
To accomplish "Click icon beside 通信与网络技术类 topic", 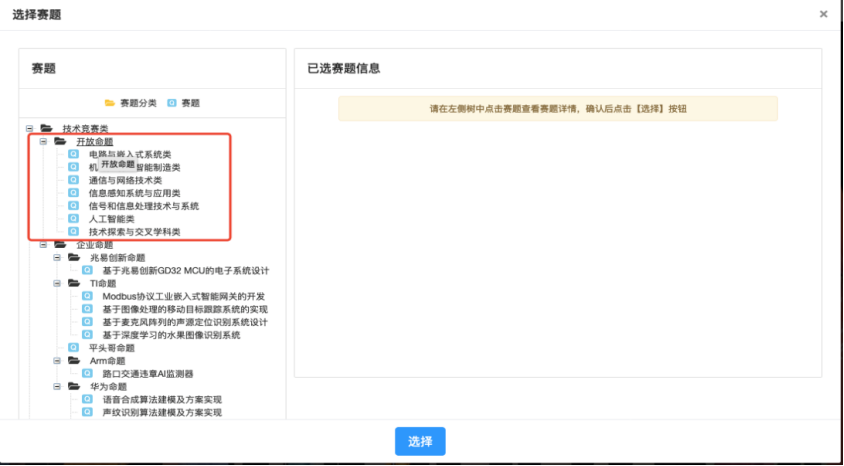I will [73, 180].
